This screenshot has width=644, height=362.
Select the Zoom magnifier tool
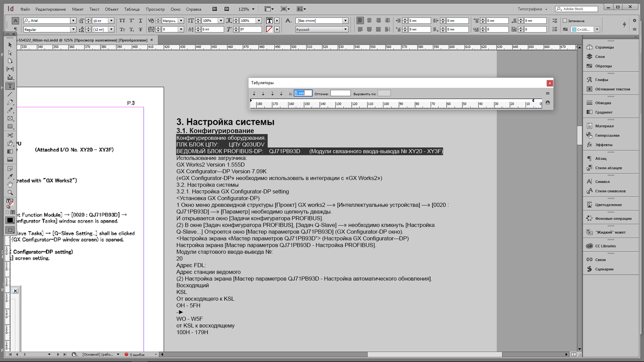coord(10,193)
